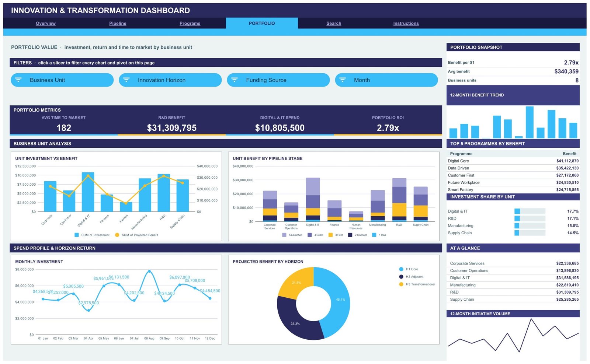Click the Business units value 8

pyautogui.click(x=577, y=80)
